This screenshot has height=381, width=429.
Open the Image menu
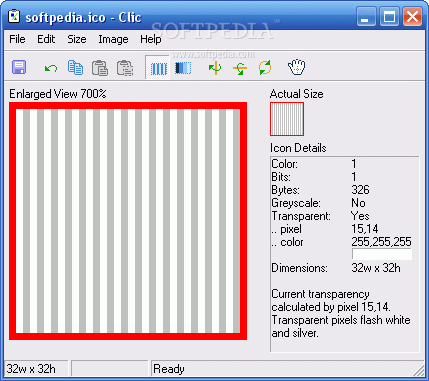[x=113, y=40]
